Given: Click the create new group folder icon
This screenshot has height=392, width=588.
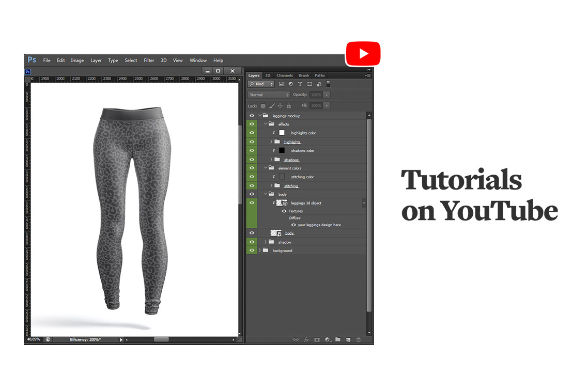Looking at the screenshot, I should tap(337, 340).
